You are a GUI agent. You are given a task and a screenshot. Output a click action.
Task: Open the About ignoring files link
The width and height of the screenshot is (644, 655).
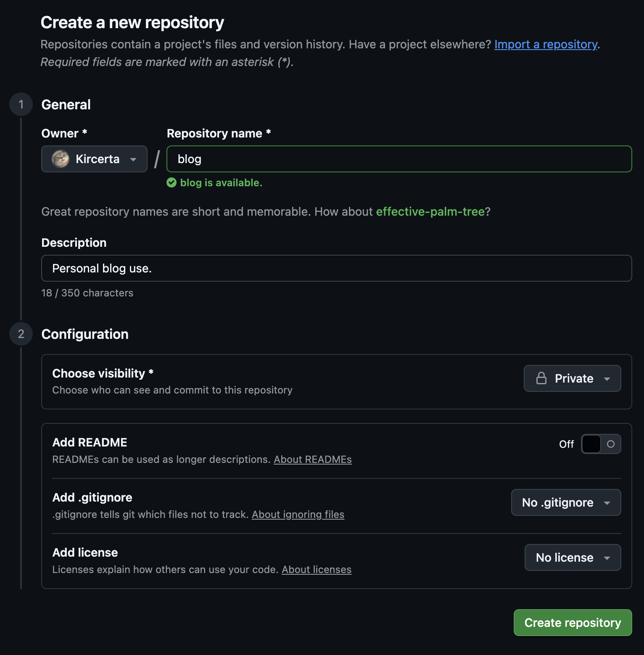(298, 515)
